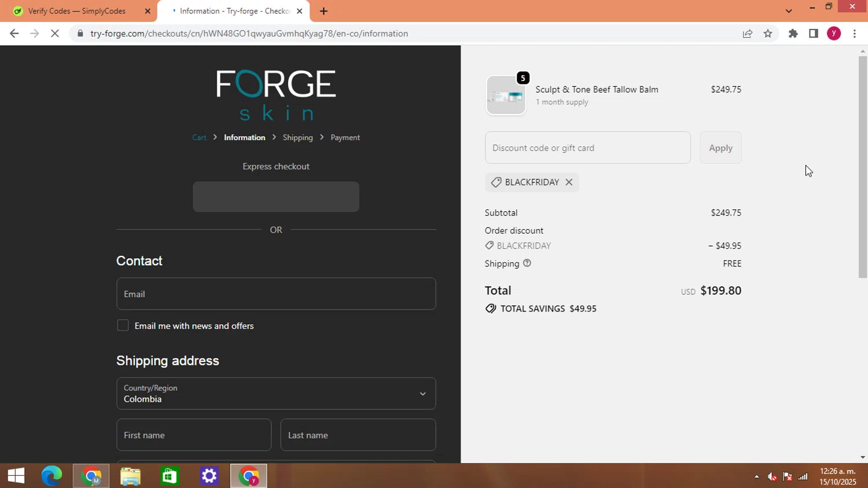Click the network signal tray icon

coord(803,476)
